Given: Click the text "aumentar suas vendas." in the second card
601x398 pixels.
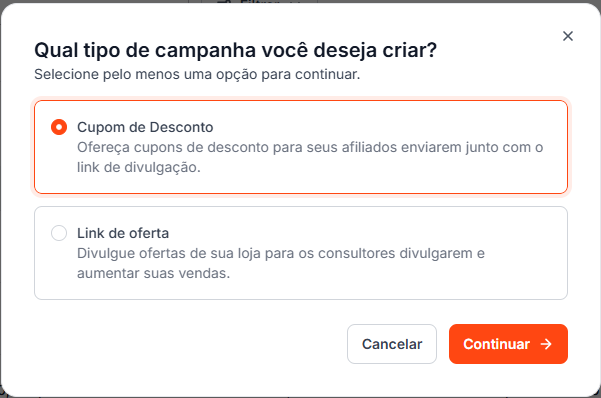Looking at the screenshot, I should pos(153,273).
